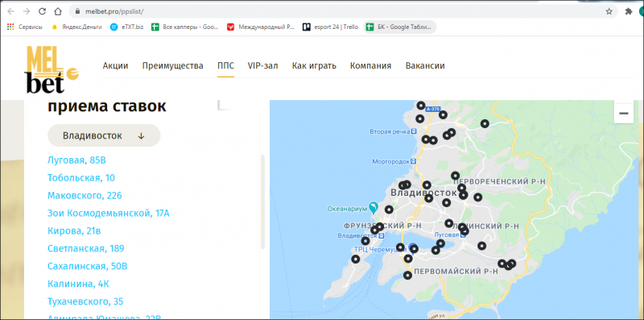Open the Extensions puzzle icon

coord(629,11)
